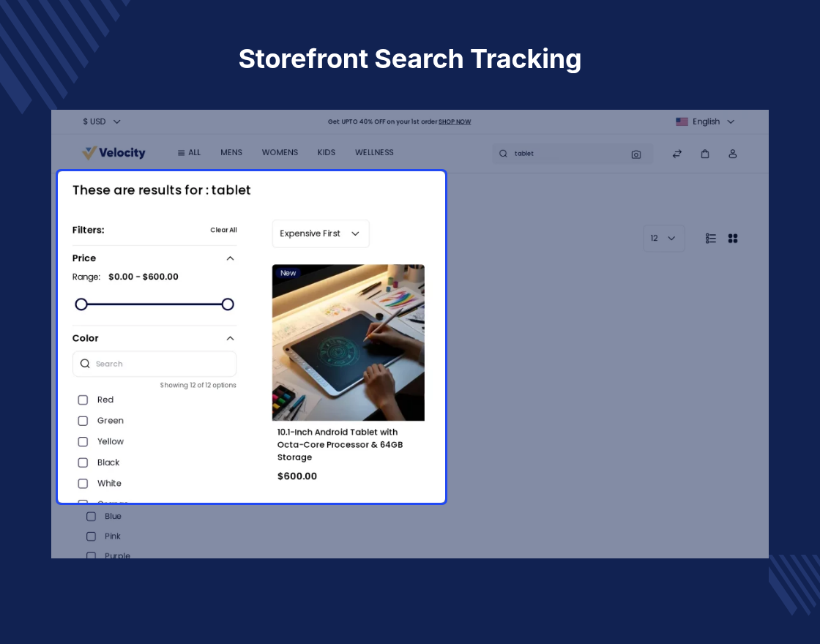
Task: Click the Velocity logo
Action: [x=113, y=153]
